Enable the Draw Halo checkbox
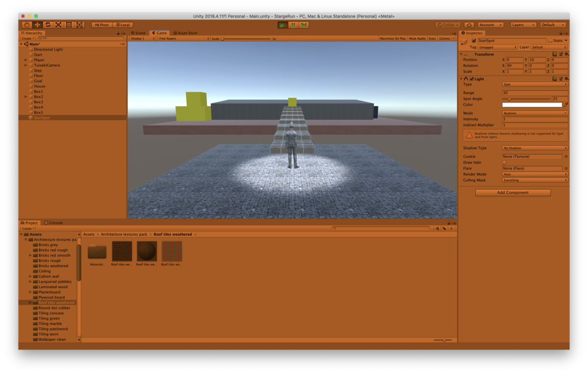Image resolution: width=588 pixels, height=374 pixels. click(504, 162)
